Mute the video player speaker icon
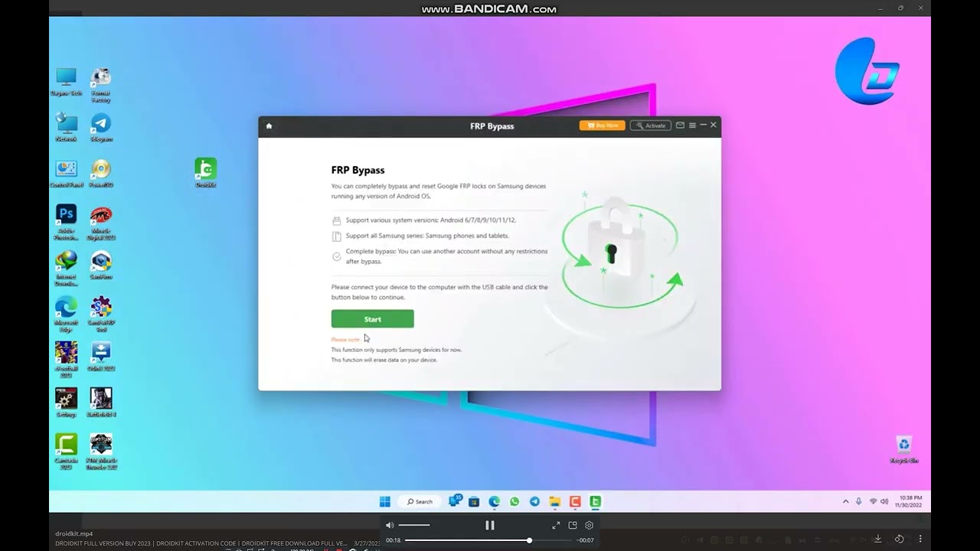Image resolution: width=980 pixels, height=551 pixels. (x=390, y=525)
